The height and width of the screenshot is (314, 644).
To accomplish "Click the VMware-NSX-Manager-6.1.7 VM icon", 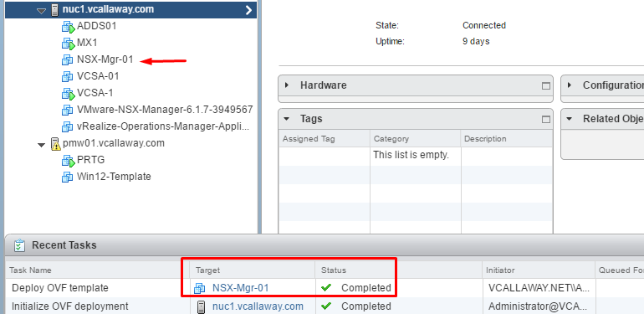I will [68, 111].
